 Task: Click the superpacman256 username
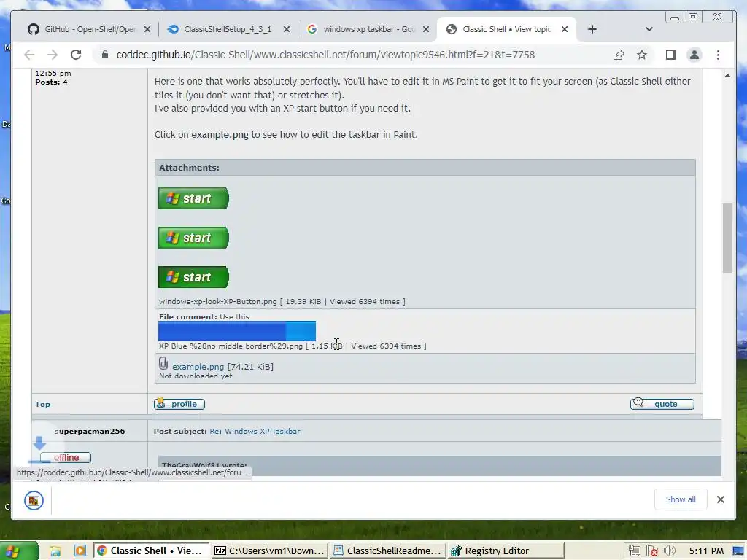point(90,432)
